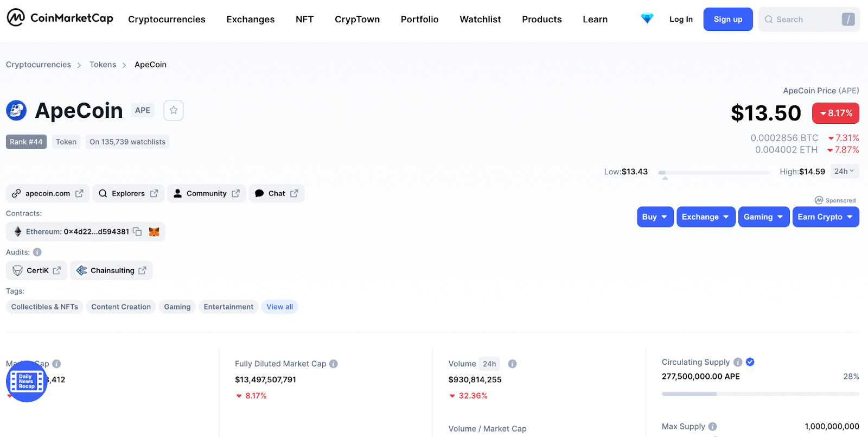Add token to MetaMask fox icon
This screenshot has height=437, width=868.
[x=154, y=232]
